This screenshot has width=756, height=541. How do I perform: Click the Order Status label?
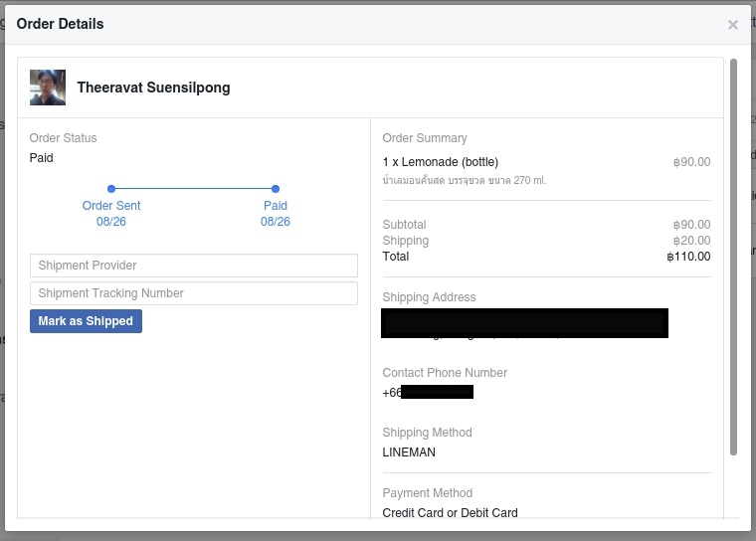click(x=63, y=138)
